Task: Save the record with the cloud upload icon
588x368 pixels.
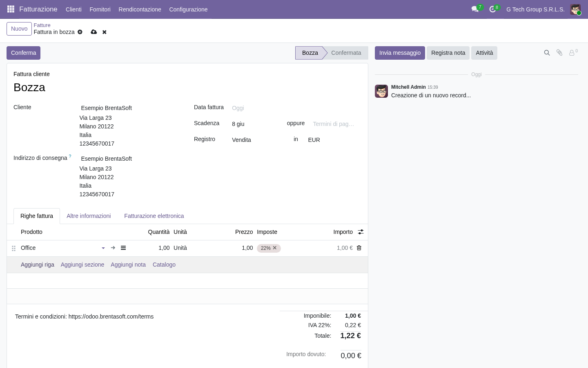Action: (x=94, y=32)
